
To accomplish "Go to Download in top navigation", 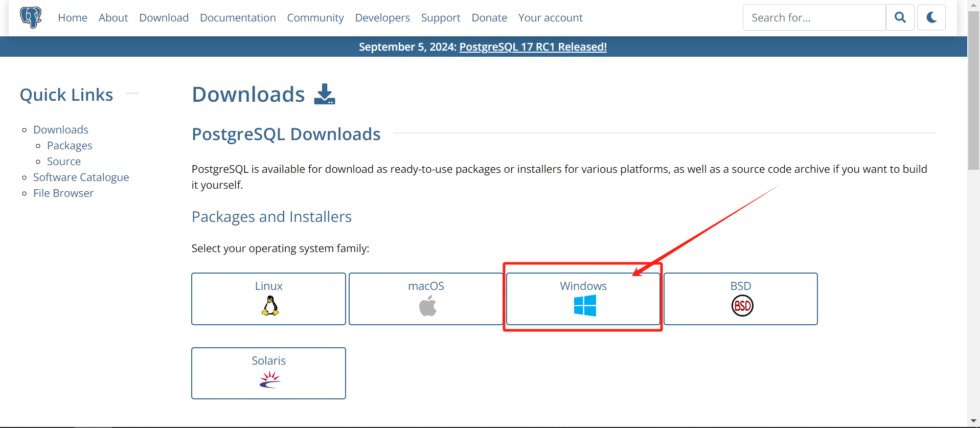I will pos(164,18).
